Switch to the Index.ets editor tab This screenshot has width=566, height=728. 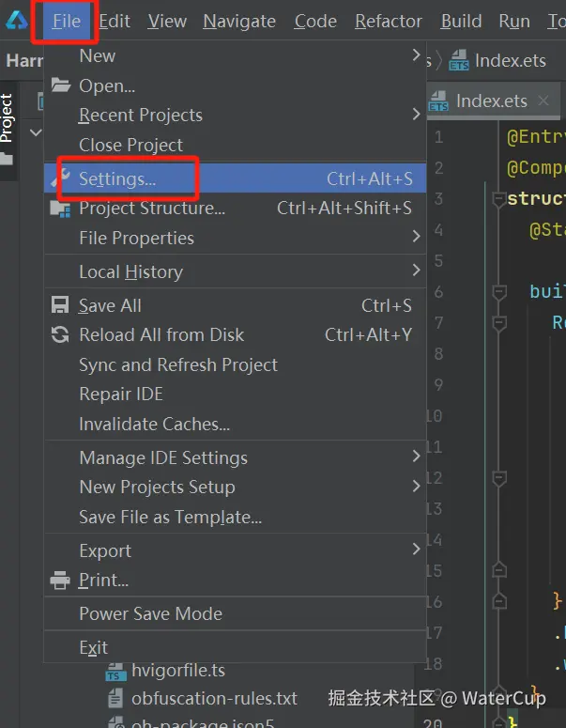click(490, 101)
